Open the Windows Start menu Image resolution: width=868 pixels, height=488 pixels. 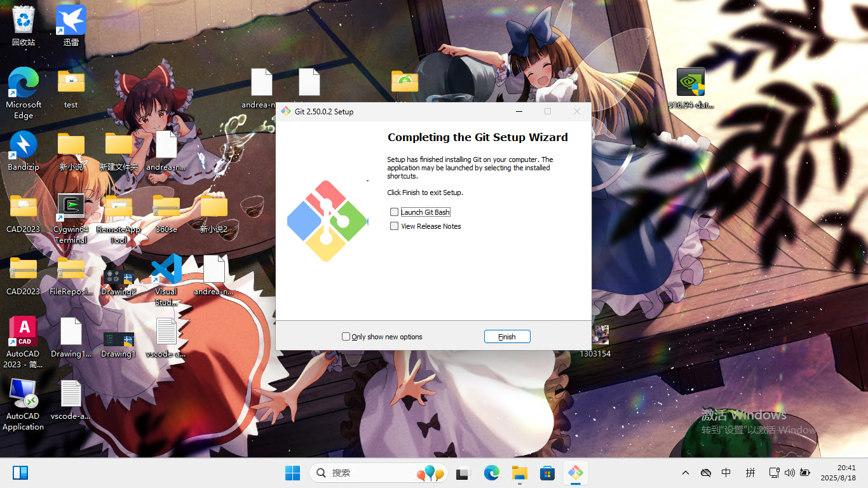293,473
